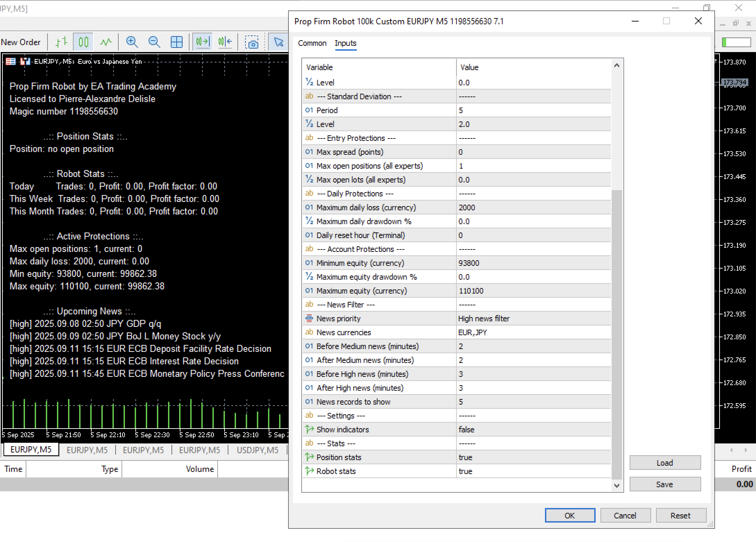The image size is (756, 542).
Task: Click the New Order button
Action: click(x=21, y=42)
